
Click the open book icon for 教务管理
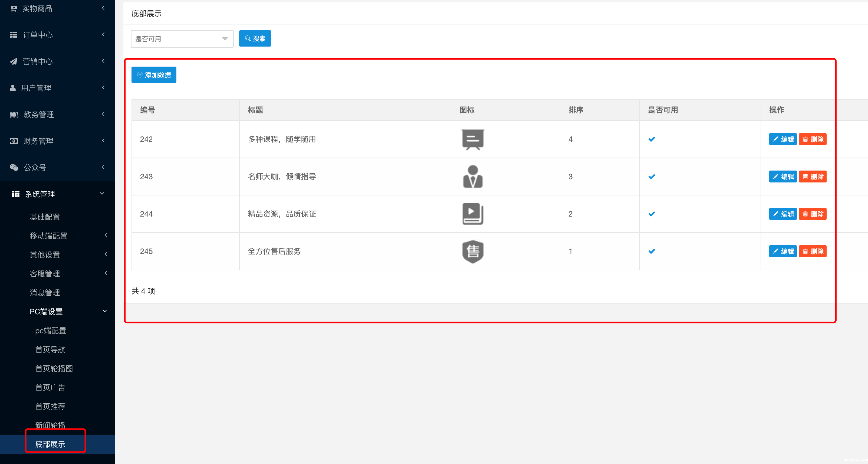[14, 115]
